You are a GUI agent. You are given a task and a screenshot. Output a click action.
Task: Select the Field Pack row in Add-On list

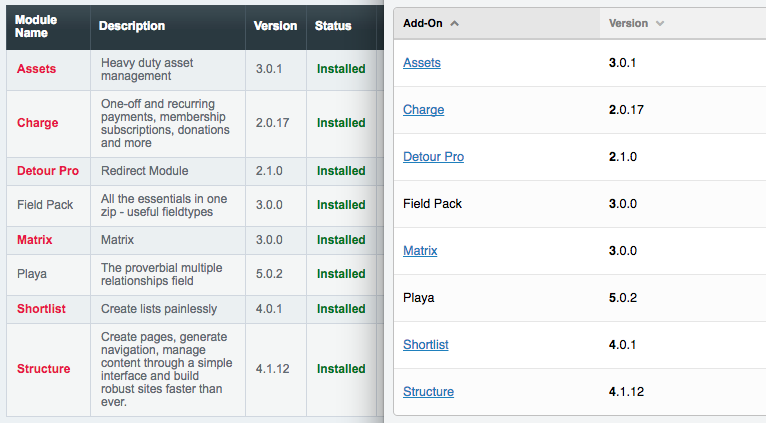tap(580, 204)
